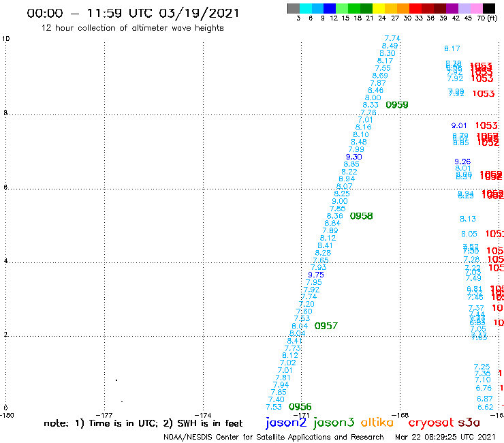Click the wave height value '7.02'
This screenshot has height=443, width=504.
point(287,363)
